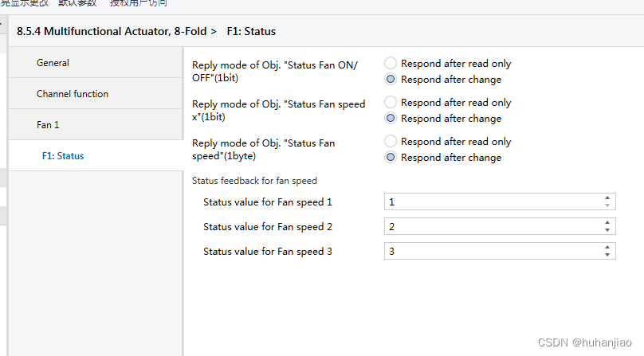644x356 pixels.
Task: Increase Status value for Fan speed 1
Action: click(x=607, y=198)
